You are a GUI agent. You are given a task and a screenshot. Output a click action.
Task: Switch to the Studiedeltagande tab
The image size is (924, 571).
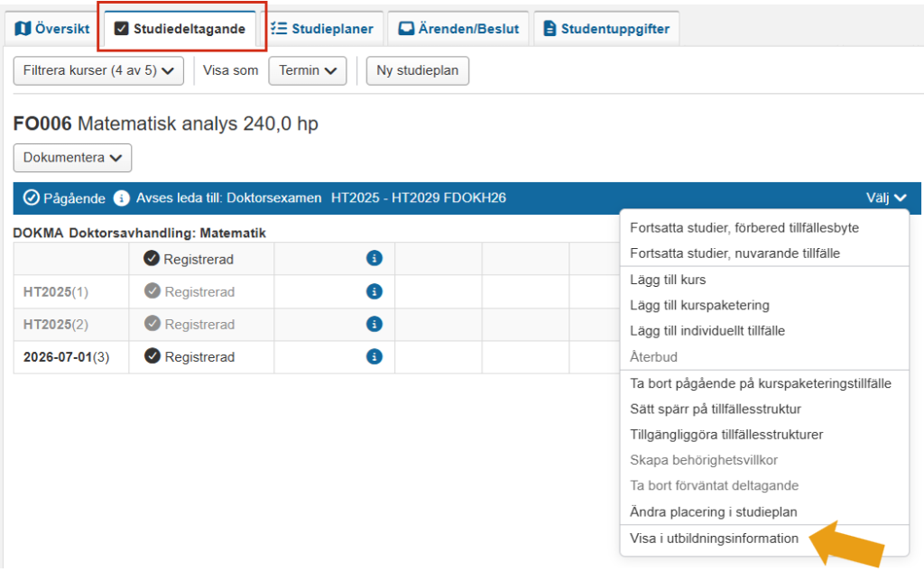[x=180, y=28]
